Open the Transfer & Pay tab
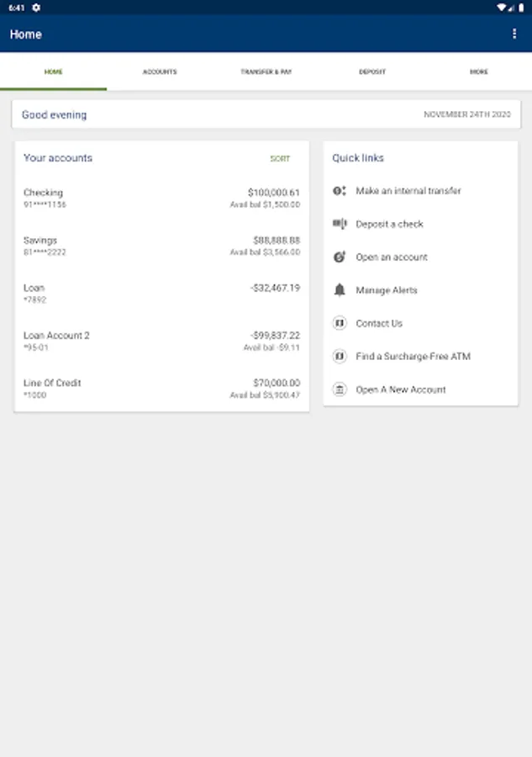Viewport: 532px width, 757px height. (x=266, y=71)
